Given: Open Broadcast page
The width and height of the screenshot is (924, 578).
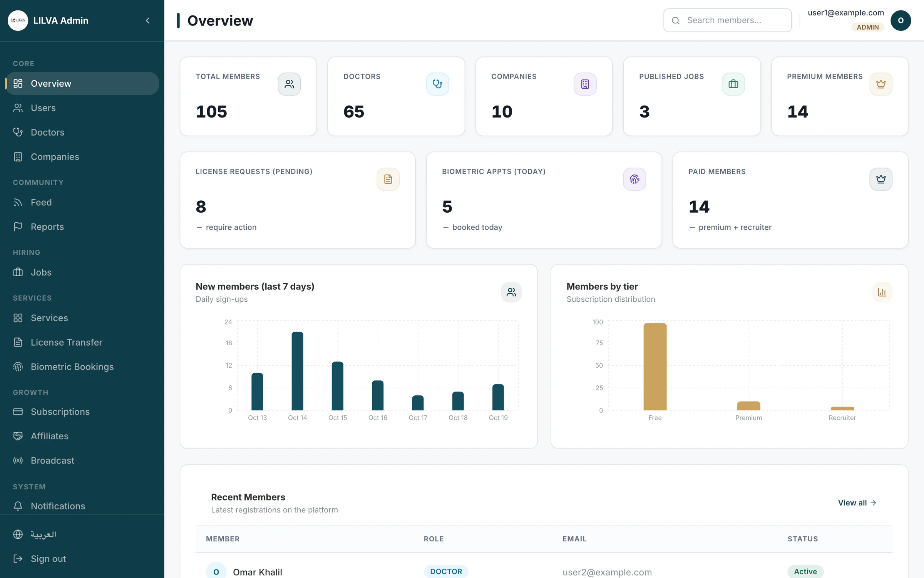Looking at the screenshot, I should click(x=82, y=460).
